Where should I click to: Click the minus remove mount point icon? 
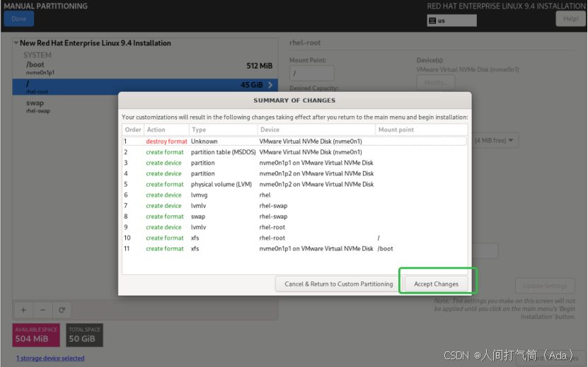coord(42,310)
